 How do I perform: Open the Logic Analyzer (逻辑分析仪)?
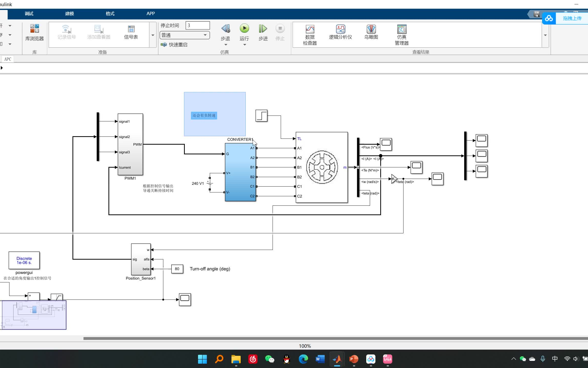click(x=340, y=32)
